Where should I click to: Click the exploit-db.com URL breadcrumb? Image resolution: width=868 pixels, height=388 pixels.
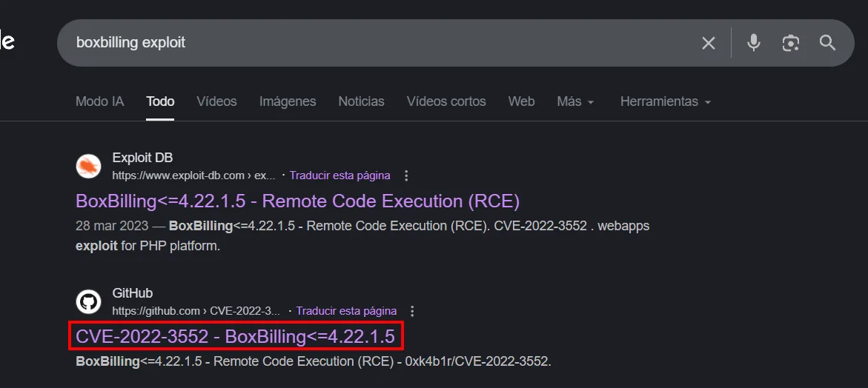click(x=193, y=175)
